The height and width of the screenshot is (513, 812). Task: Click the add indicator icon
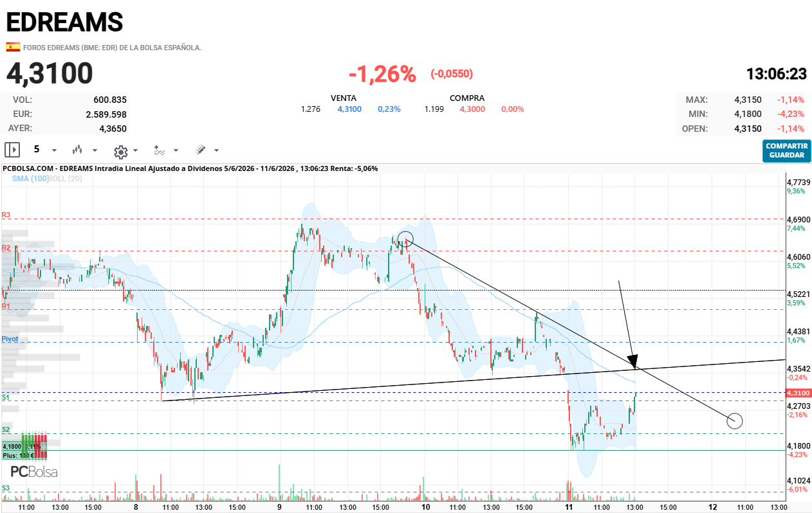click(x=160, y=150)
